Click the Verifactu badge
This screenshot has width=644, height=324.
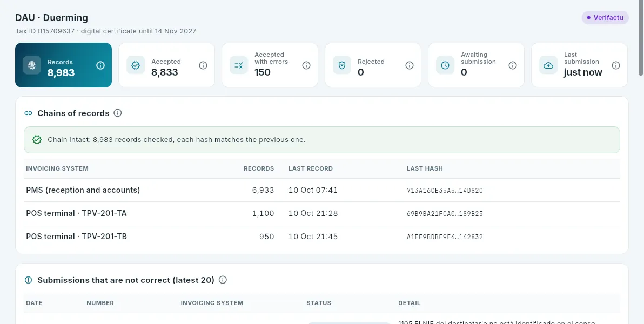click(x=605, y=18)
